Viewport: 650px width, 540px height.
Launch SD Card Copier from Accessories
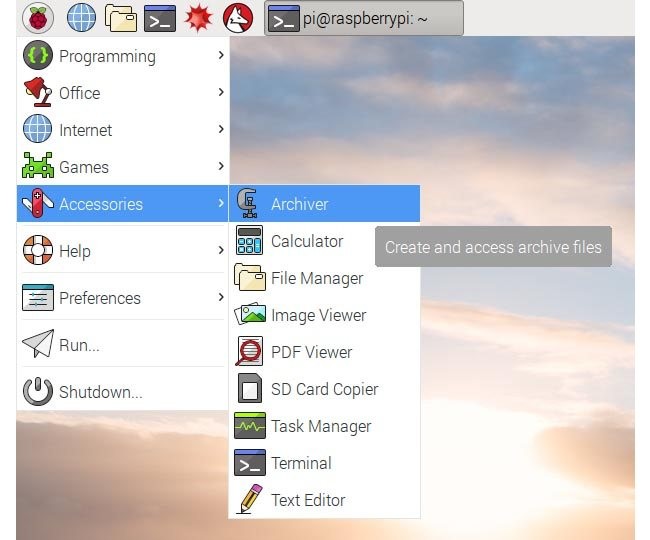click(324, 389)
